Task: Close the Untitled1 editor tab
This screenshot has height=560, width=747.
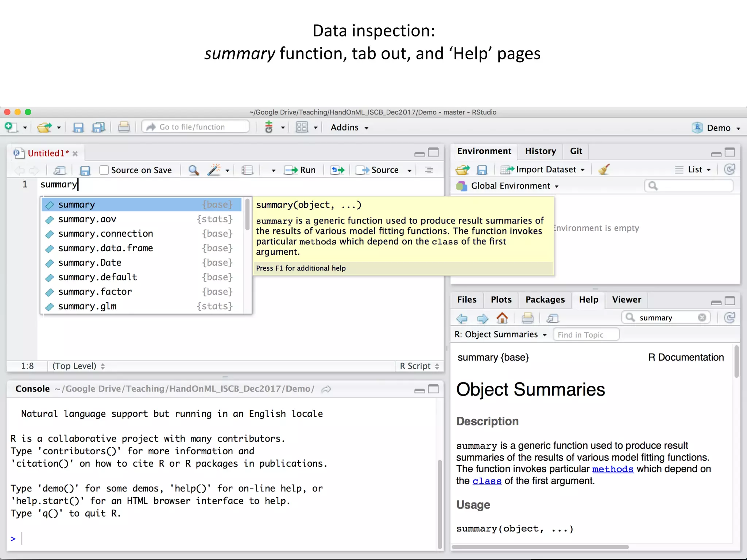Action: coord(75,154)
